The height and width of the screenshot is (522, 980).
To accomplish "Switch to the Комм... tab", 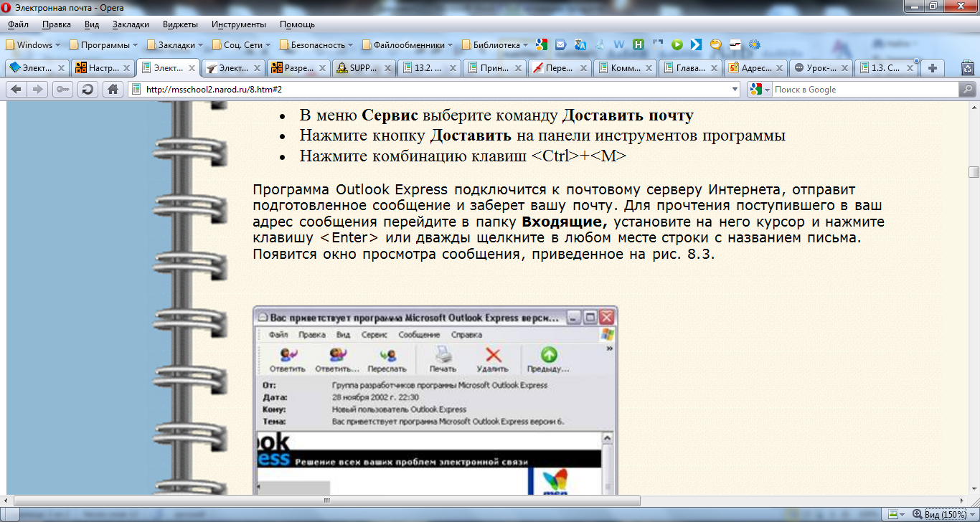I will (626, 68).
